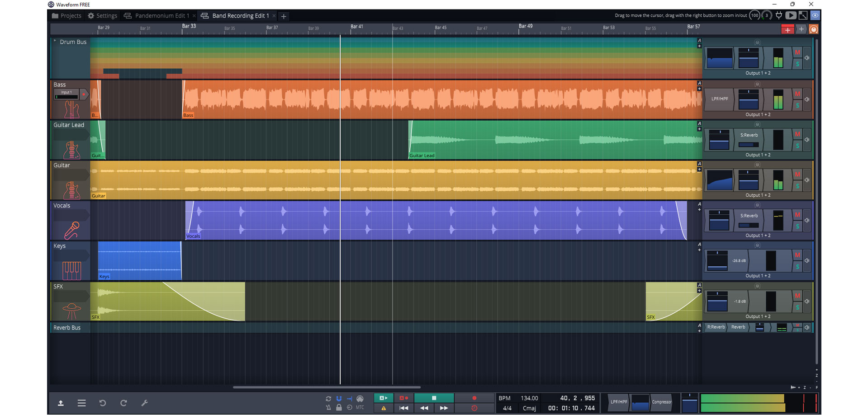Click the Bass track LPF/HPF plugin
The width and height of the screenshot is (868, 415).
coord(719,99)
